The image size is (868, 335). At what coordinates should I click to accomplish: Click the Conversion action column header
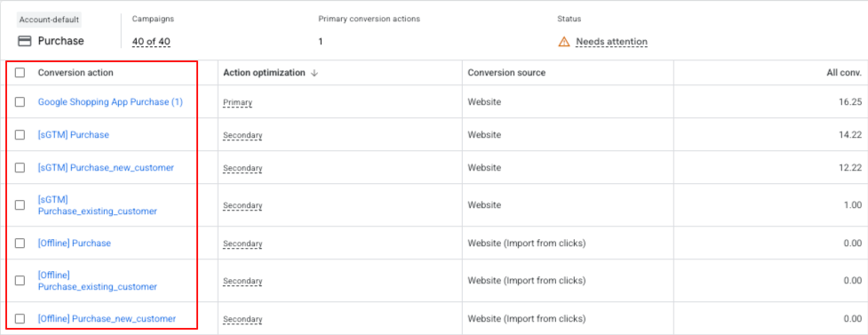76,73
